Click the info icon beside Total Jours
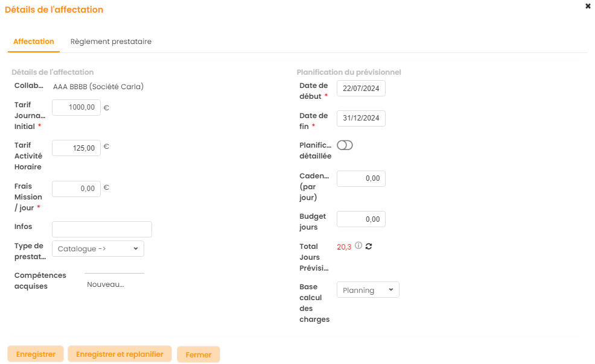The image size is (595, 364). click(x=358, y=246)
